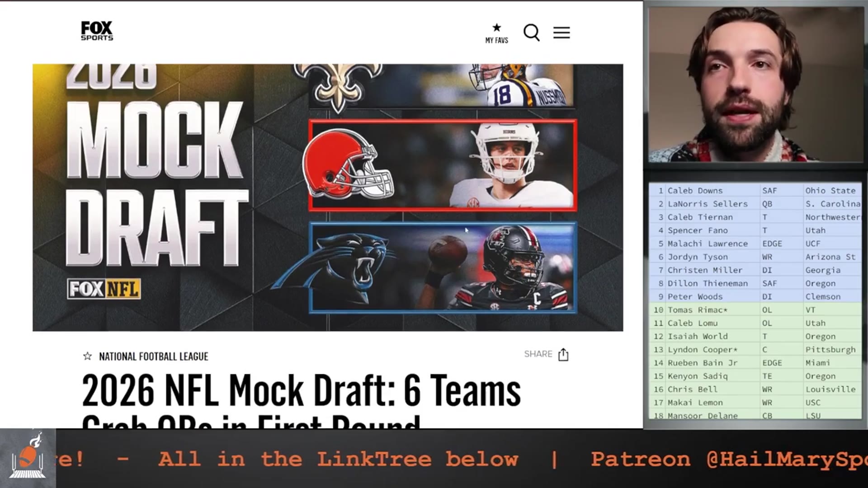Select the Dillon Thieneman row
Image resolution: width=868 pixels, height=488 pixels.
[755, 283]
